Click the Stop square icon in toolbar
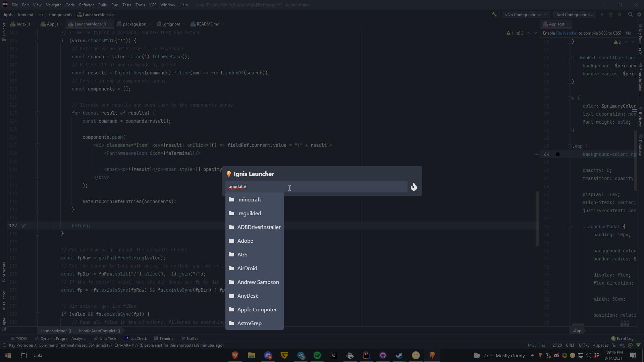 click(x=620, y=15)
